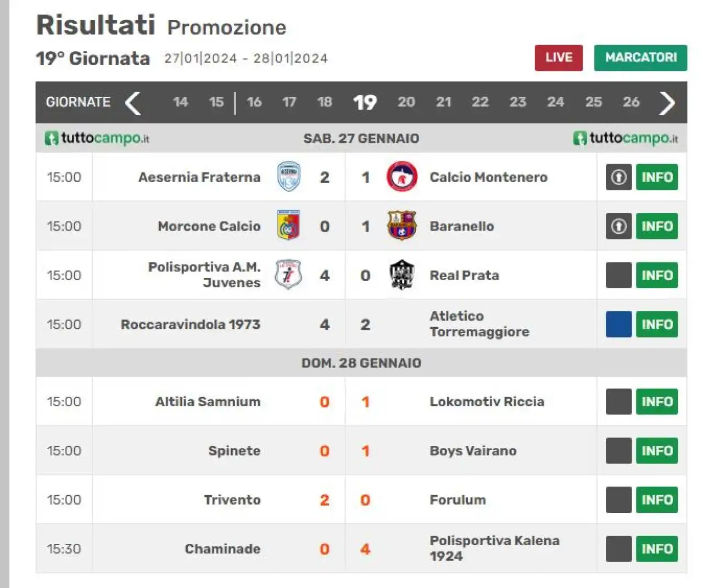Viewport: 703px width, 588px height.
Task: Click the referee icon for Aesernia–Montenero match
Action: tap(619, 177)
